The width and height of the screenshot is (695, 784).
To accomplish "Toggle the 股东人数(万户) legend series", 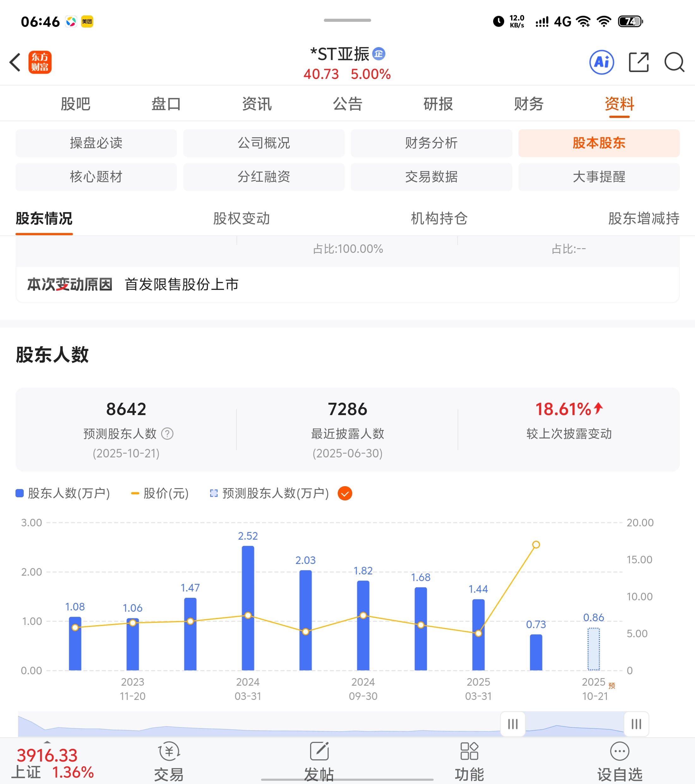I will pos(63,494).
